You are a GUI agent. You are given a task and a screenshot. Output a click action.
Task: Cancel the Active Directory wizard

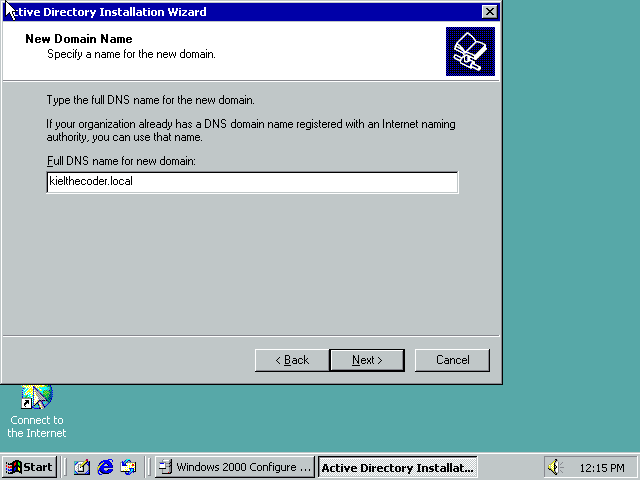point(452,360)
